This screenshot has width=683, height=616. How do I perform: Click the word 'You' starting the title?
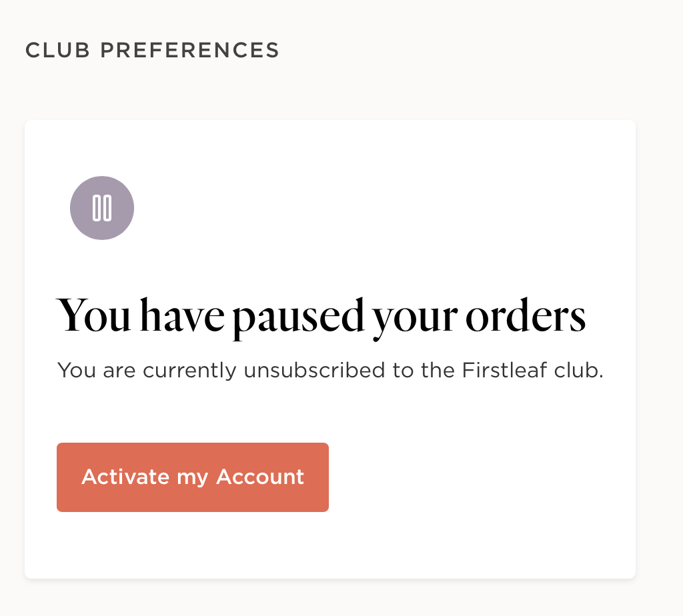93,315
